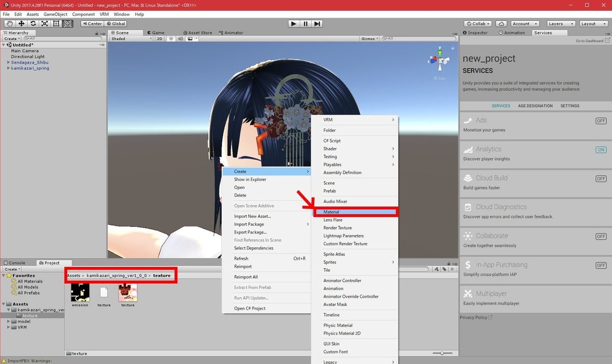
Task: Expand the VRM folder in Project
Action: [9, 327]
